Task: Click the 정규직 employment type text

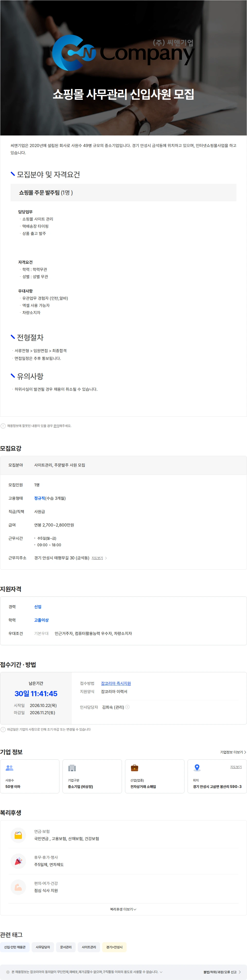Action: [x=40, y=498]
